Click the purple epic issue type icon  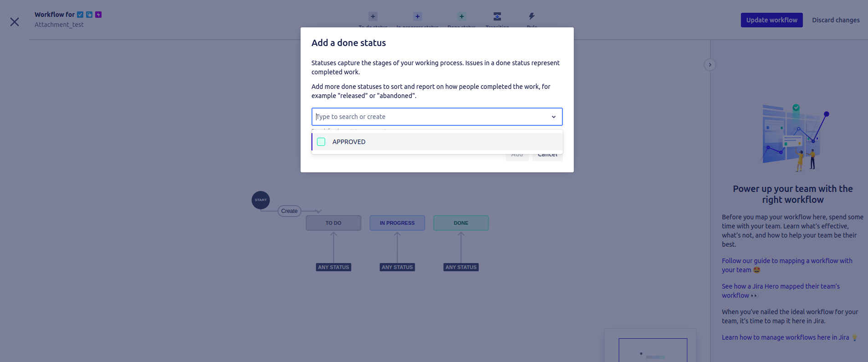point(98,15)
